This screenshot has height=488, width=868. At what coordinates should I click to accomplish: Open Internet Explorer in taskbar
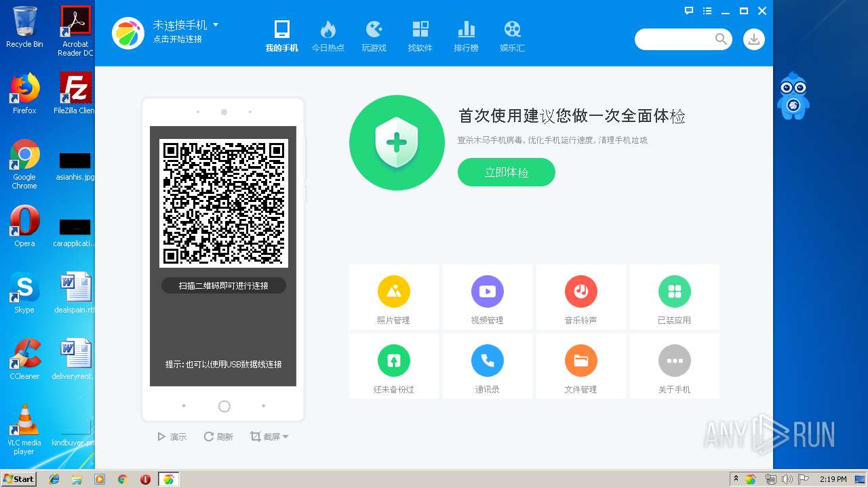(x=54, y=479)
